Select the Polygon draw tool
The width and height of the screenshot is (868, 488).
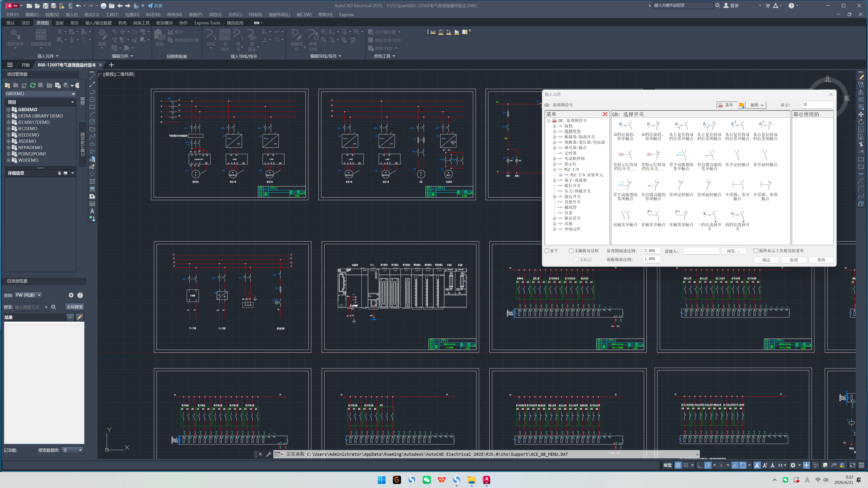coord(92,99)
